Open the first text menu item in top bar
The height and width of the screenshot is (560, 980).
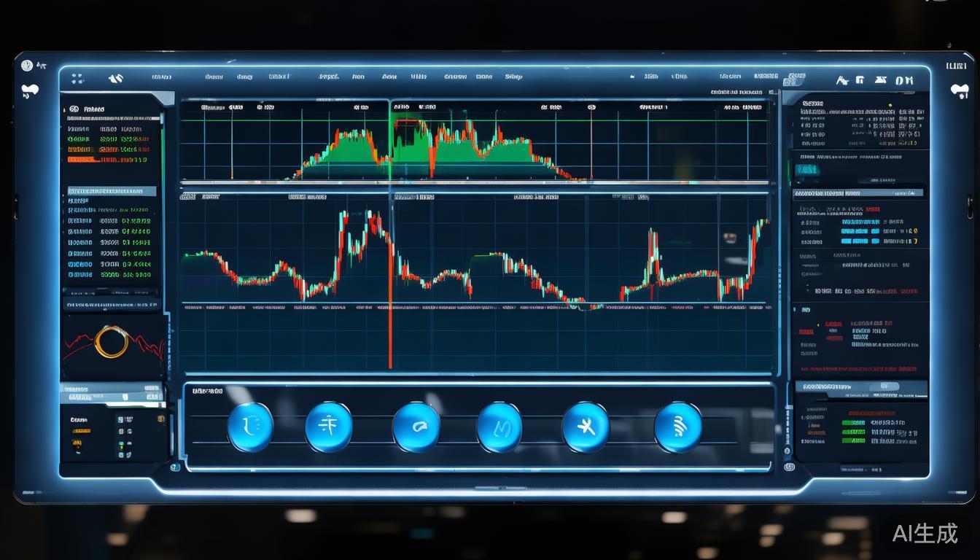(x=161, y=77)
